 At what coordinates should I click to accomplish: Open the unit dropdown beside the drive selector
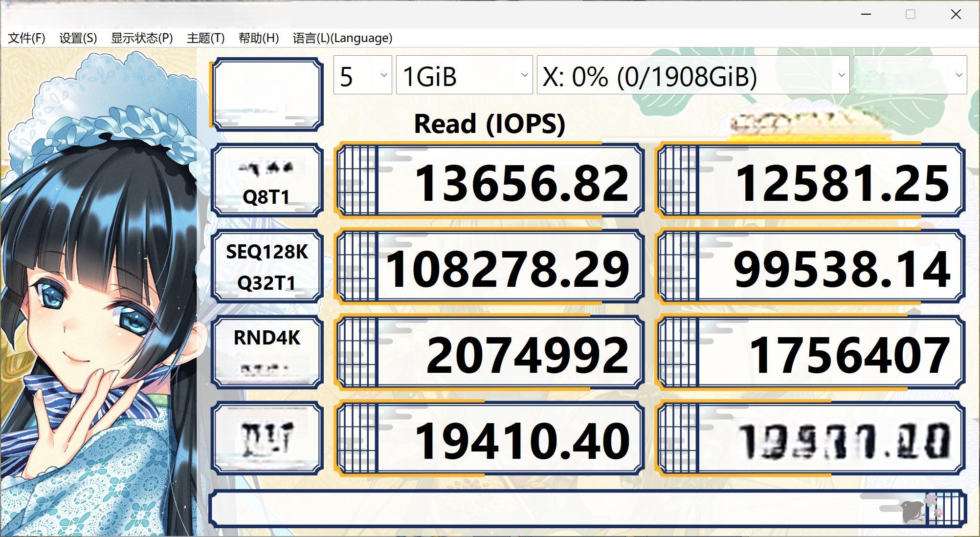click(910, 75)
